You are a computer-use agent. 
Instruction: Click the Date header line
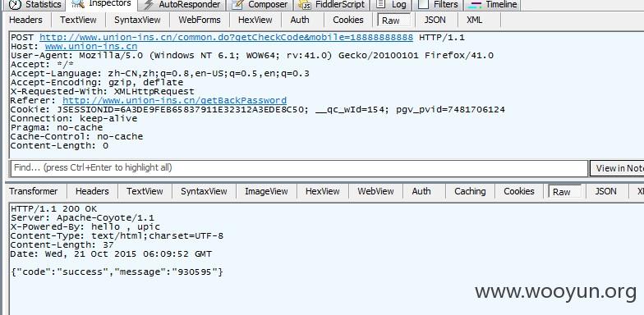pyautogui.click(x=112, y=254)
